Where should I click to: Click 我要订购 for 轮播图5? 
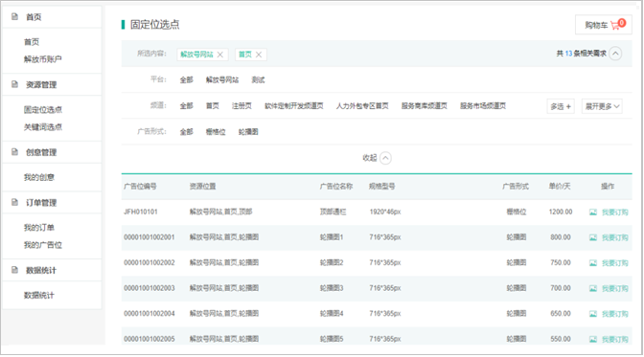(615, 340)
